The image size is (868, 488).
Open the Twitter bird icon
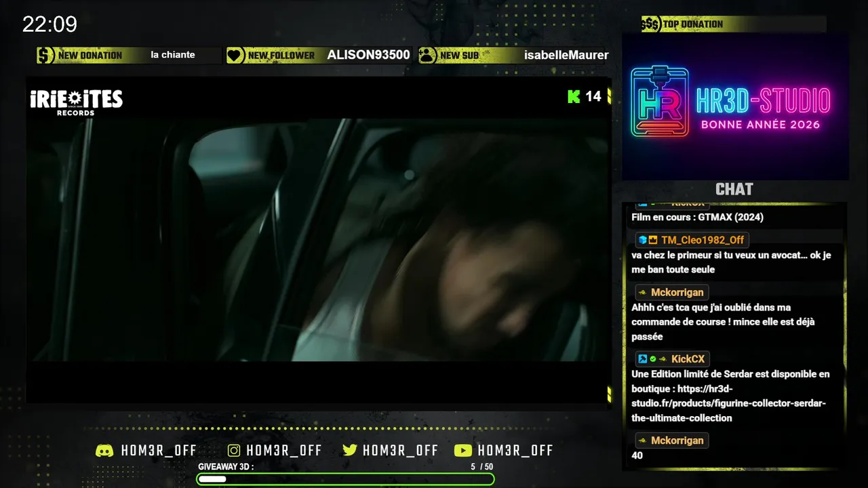click(x=350, y=451)
